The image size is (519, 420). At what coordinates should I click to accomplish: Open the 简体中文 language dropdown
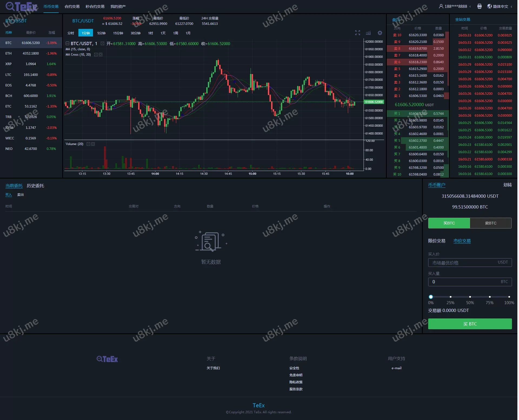click(x=501, y=6)
